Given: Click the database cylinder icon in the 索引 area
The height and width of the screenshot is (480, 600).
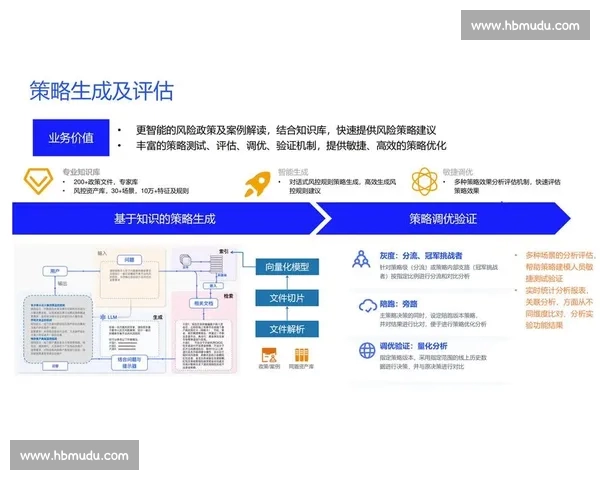Looking at the screenshot, I should [x=186, y=261].
